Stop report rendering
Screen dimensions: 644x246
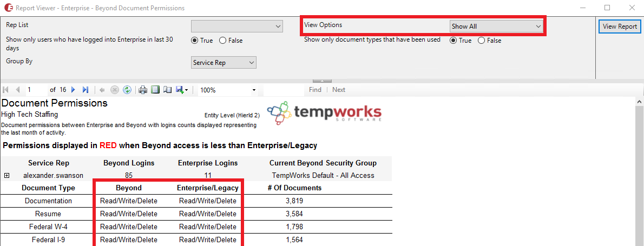click(x=115, y=90)
